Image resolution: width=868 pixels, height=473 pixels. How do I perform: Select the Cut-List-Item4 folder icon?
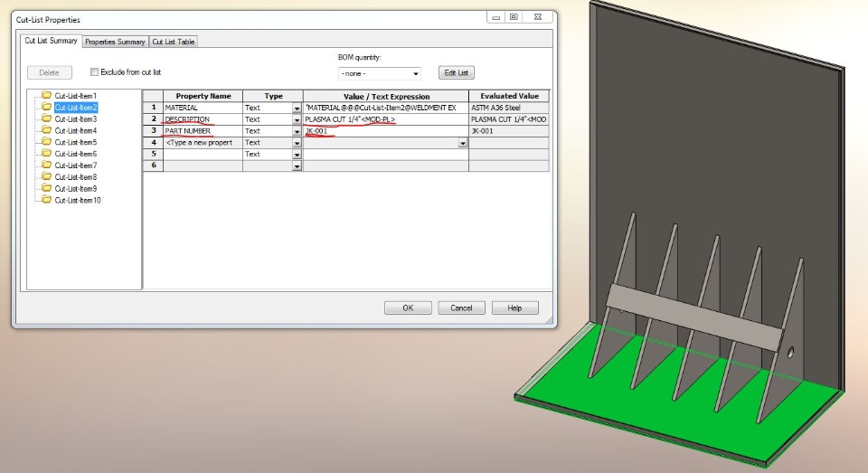pos(46,130)
